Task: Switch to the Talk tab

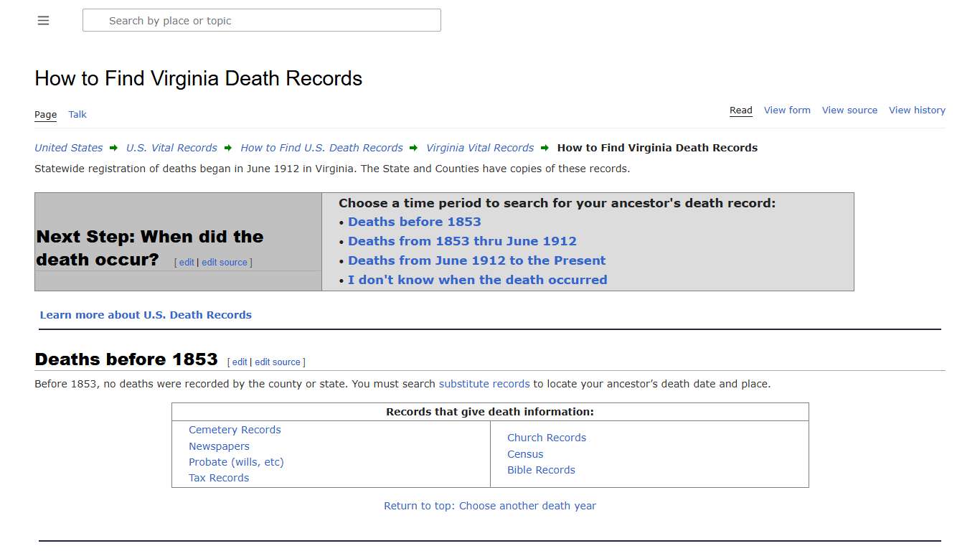Action: click(77, 114)
